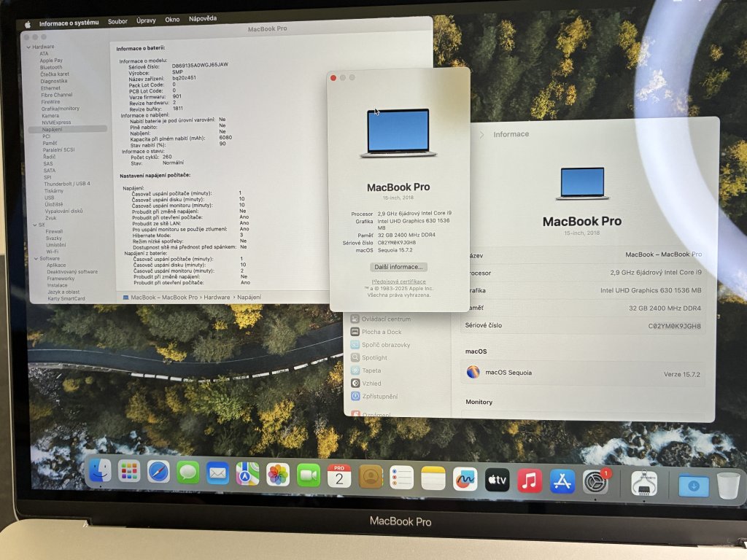Click MacBook image in About window

398,133
